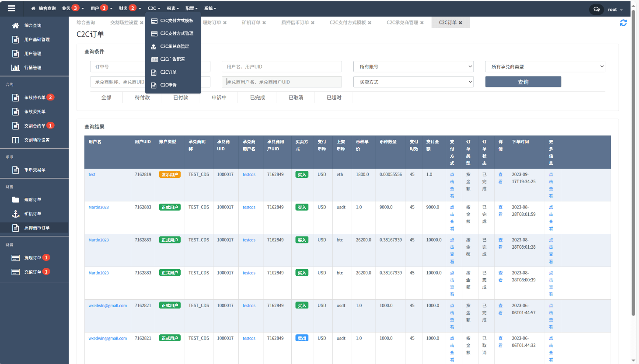
Task: Toggle the hamburger sidebar menu icon
Action: (x=11, y=8)
